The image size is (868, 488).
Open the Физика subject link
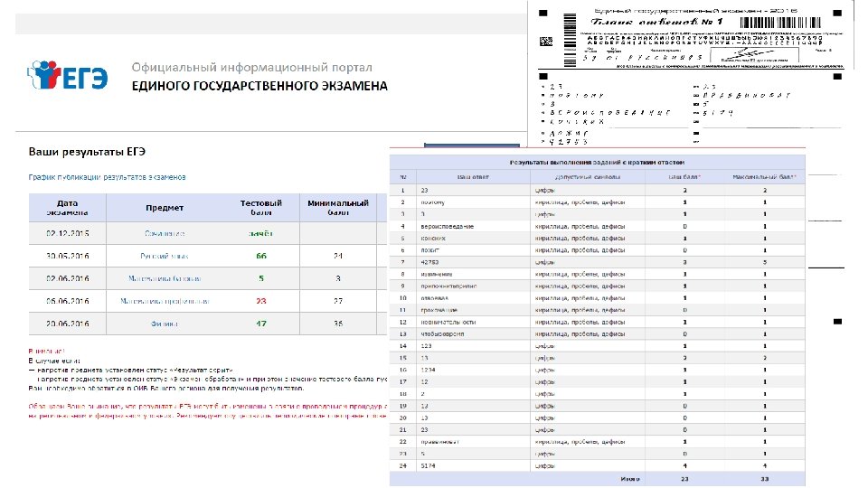(165, 324)
